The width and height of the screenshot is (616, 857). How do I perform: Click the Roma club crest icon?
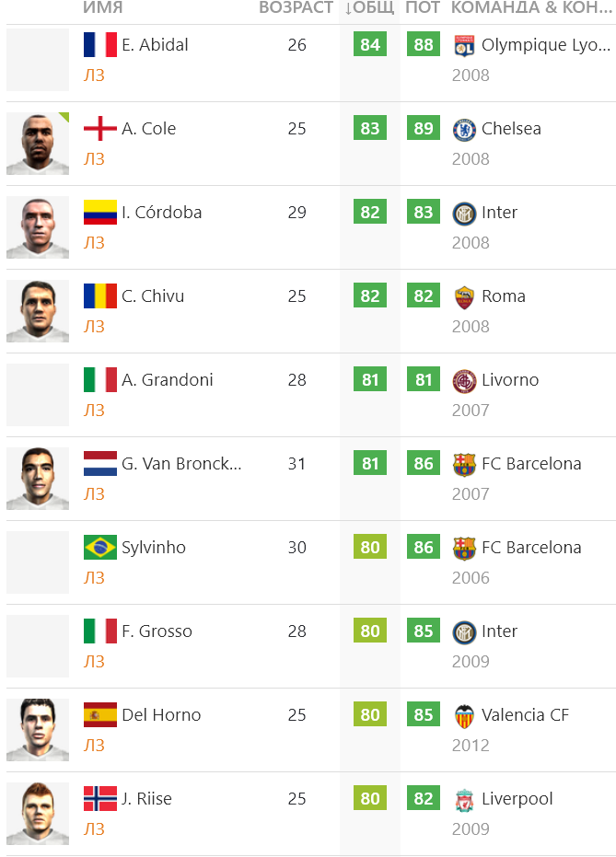click(464, 297)
